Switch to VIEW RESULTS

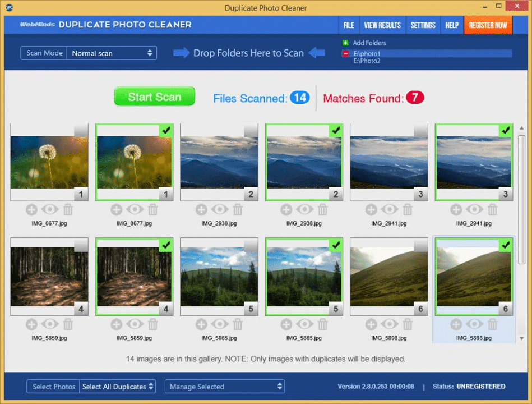382,25
